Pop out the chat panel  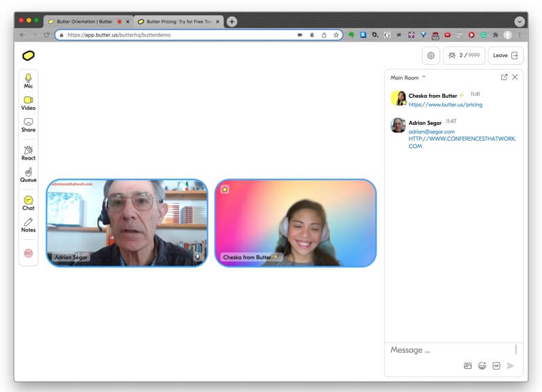click(504, 77)
